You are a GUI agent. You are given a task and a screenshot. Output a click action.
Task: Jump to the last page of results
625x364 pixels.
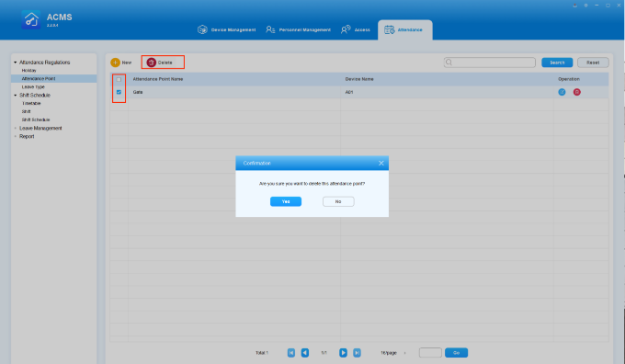click(358, 353)
